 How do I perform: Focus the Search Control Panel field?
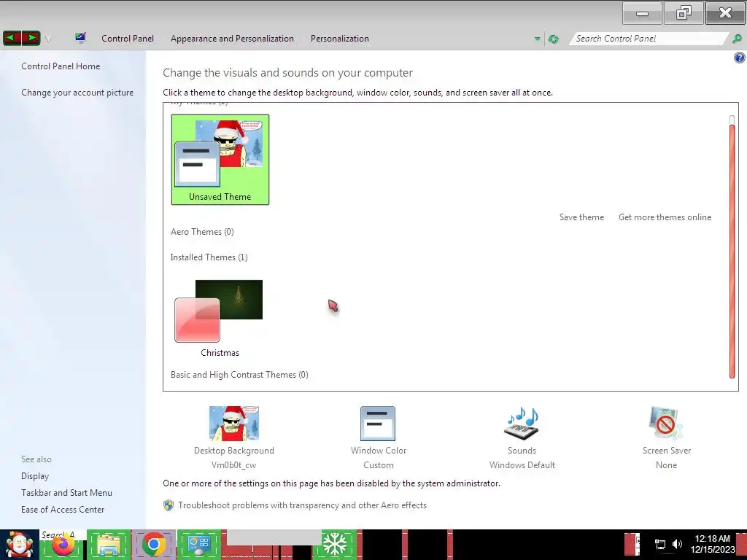[648, 39]
